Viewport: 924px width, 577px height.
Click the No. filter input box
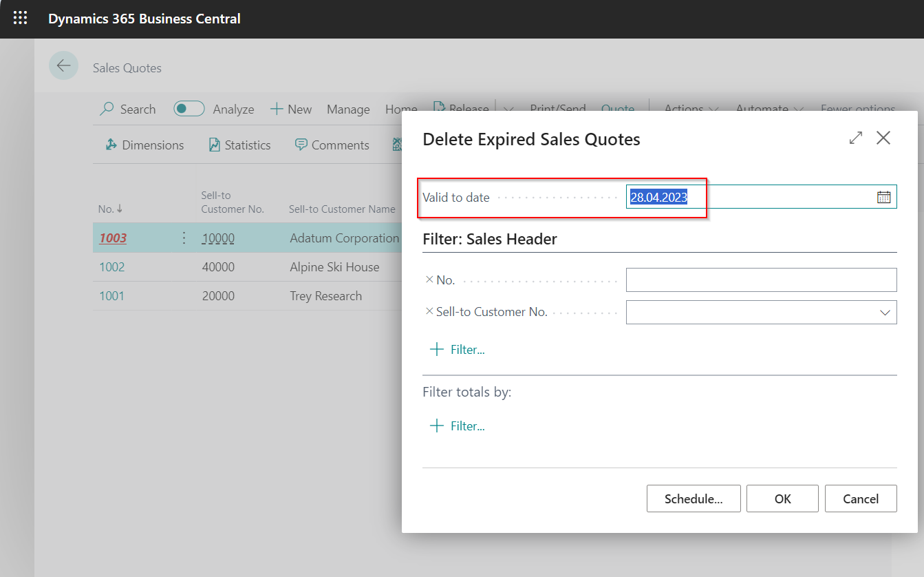pos(762,280)
